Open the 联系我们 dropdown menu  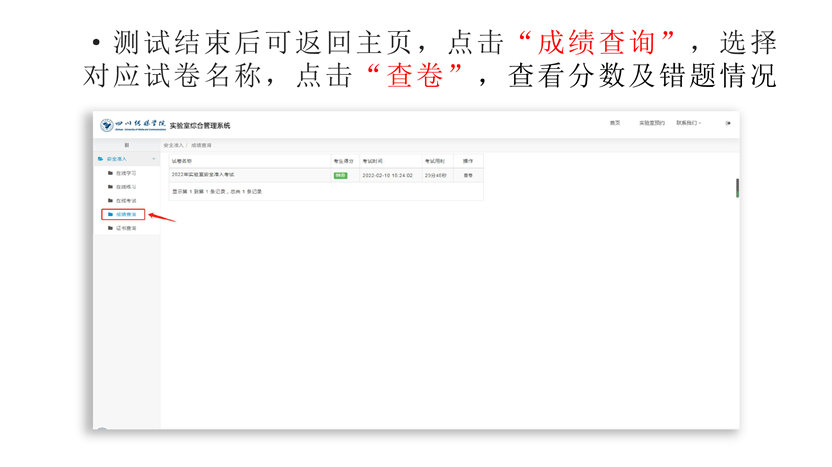point(688,123)
